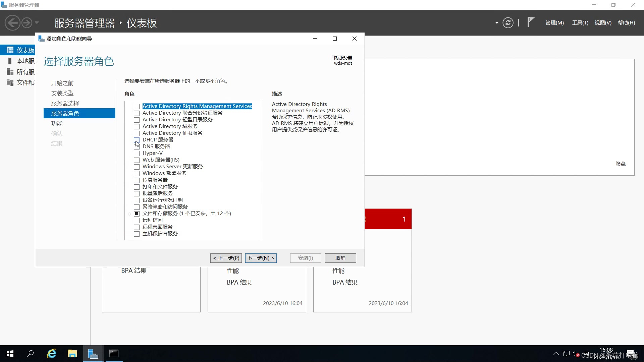Enable the Windows 部署服务 role checkbox
Viewport: 644px width, 362px height.
click(137, 173)
